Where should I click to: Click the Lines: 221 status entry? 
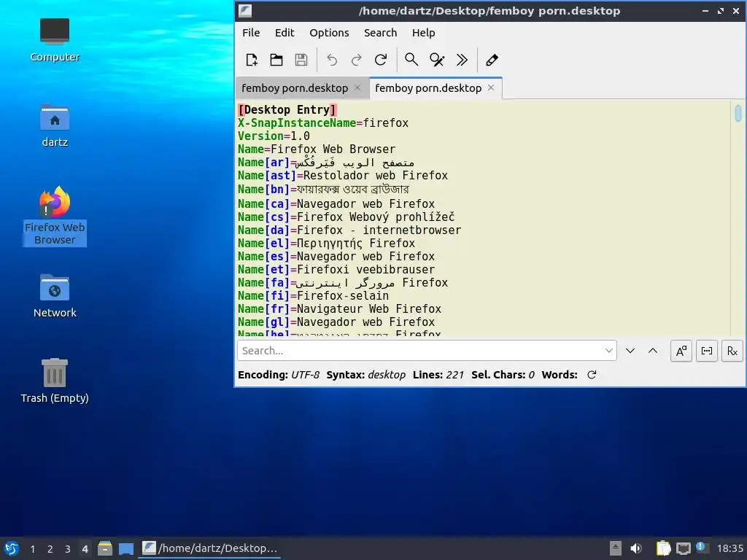438,376
